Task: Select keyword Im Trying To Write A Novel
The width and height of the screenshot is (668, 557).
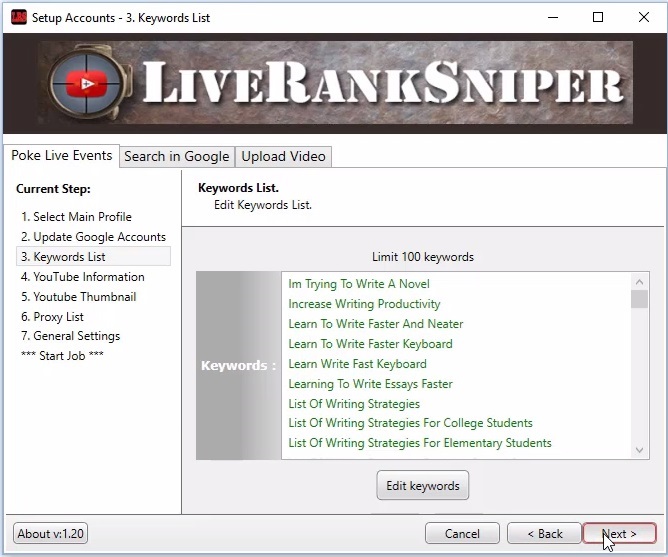Action: [x=359, y=284]
